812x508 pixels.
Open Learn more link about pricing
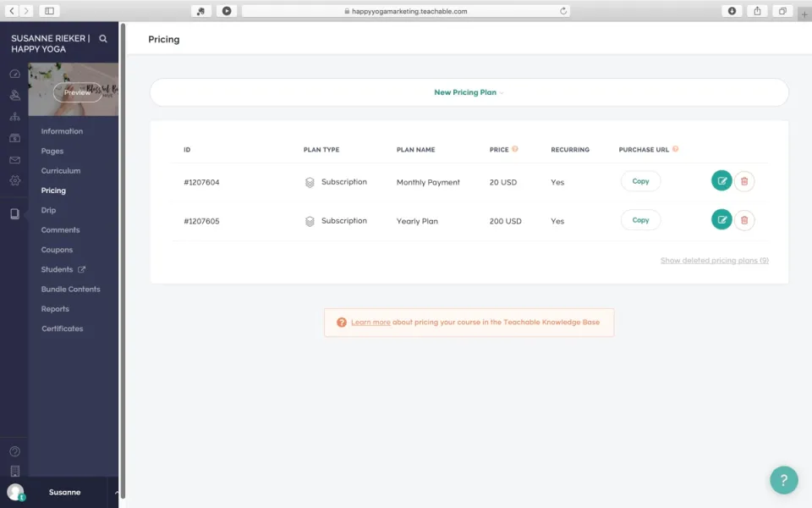pyautogui.click(x=370, y=323)
